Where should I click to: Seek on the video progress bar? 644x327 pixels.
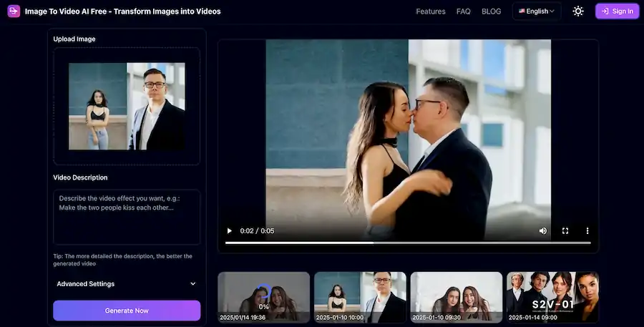click(408, 243)
